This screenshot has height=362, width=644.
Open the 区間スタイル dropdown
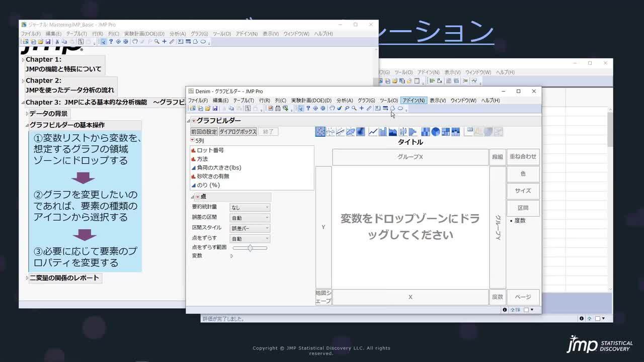(x=250, y=228)
